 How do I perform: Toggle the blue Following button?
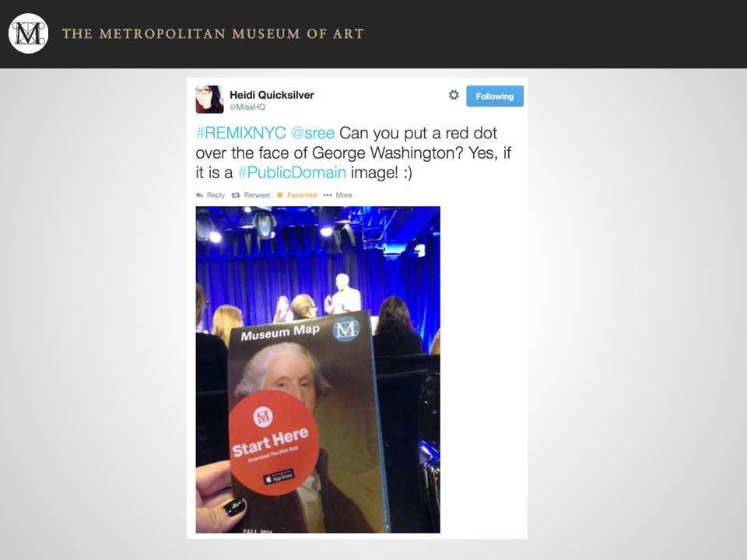(495, 96)
